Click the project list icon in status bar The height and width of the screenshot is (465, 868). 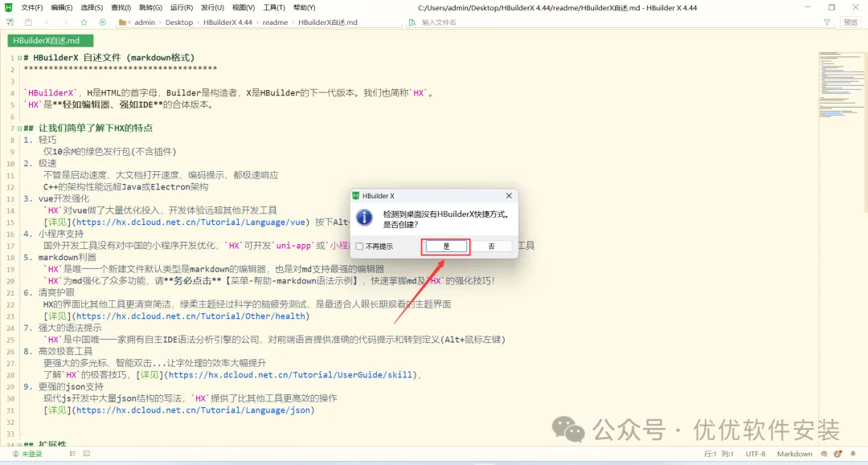(x=72, y=454)
